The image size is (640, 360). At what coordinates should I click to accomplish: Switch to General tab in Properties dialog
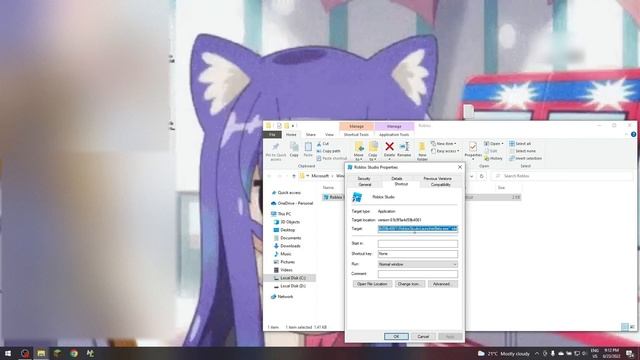point(364,184)
